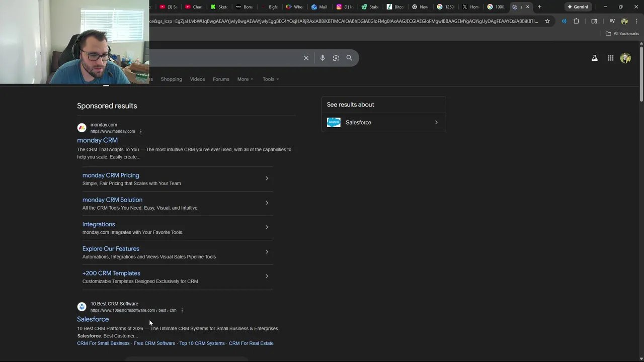Screen dimensions: 644x362
Task: Open the Top 10 CRM Systems link
Action: tap(202, 343)
